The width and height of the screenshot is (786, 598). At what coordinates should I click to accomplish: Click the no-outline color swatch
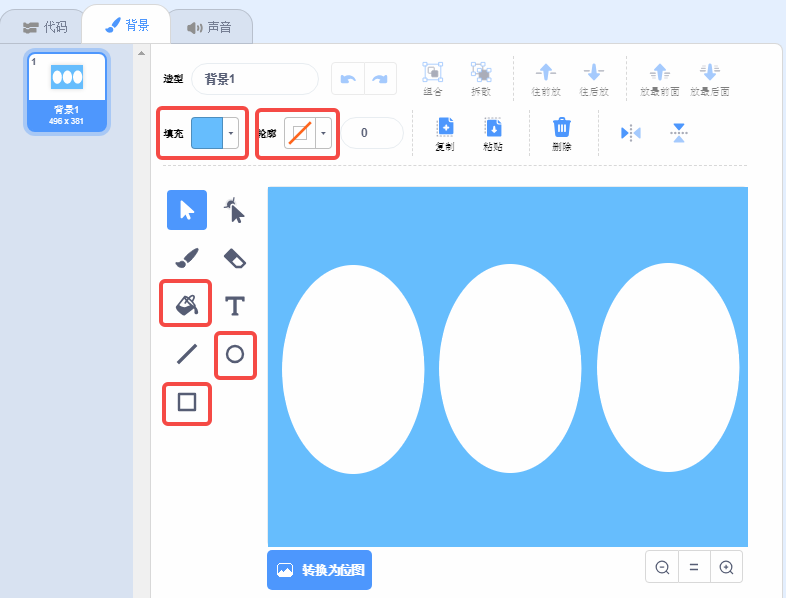tap(300, 133)
